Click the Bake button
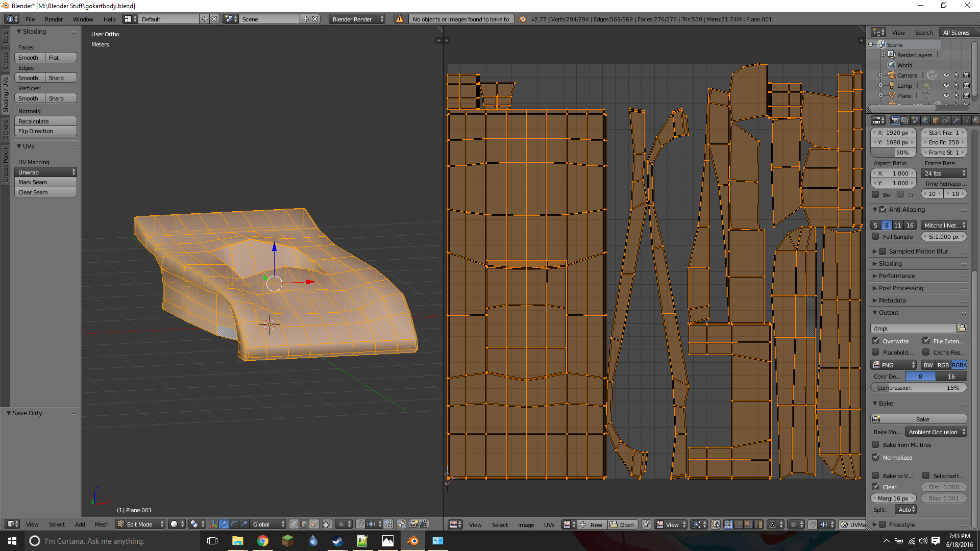The image size is (980, 551). click(919, 419)
